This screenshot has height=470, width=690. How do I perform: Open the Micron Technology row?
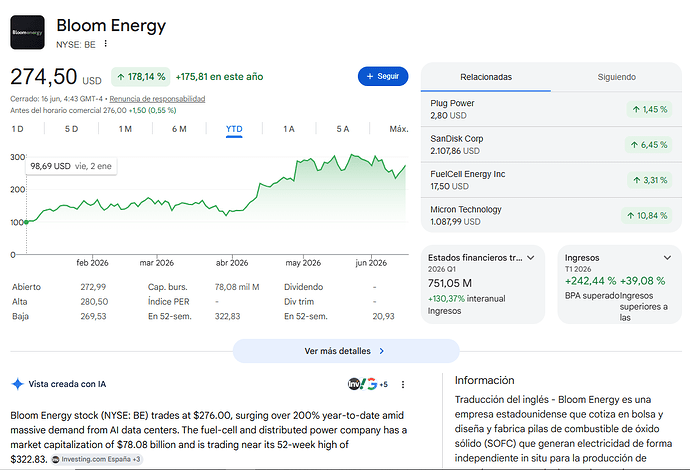pyautogui.click(x=551, y=215)
